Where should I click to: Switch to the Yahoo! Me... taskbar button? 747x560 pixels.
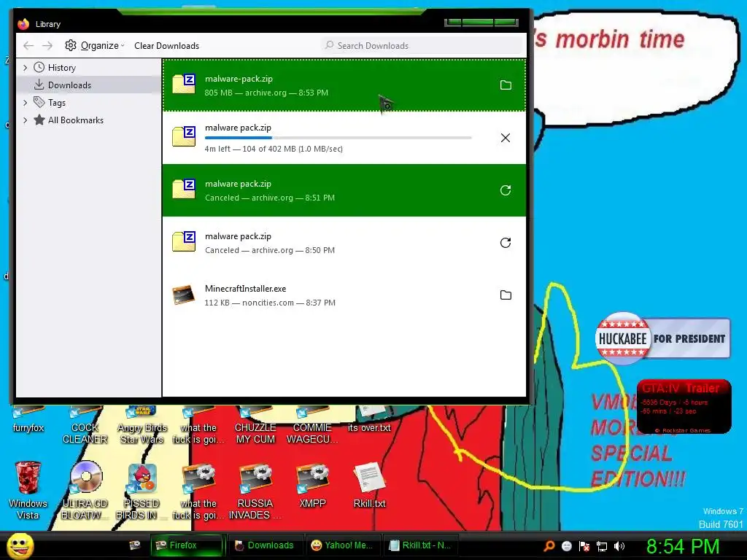pos(342,545)
